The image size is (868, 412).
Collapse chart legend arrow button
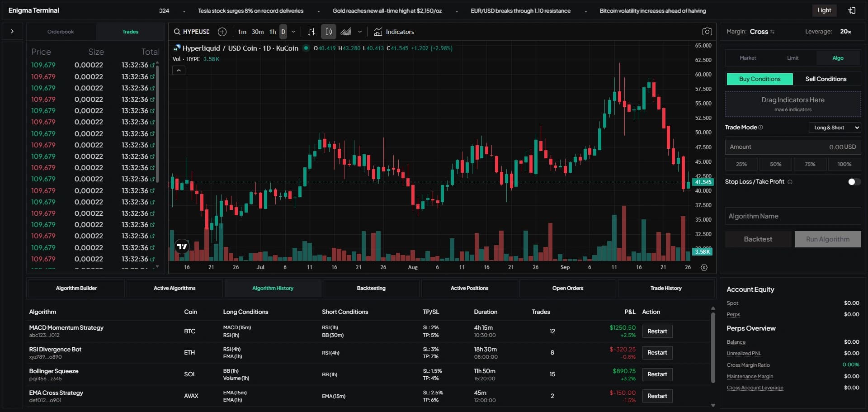tap(179, 71)
